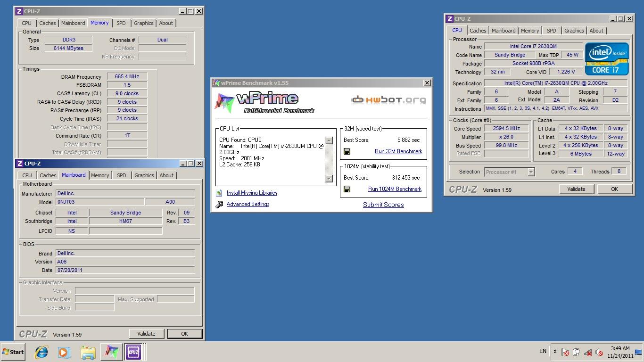
Task: Open Caches tab in Memory CPU-Z window
Action: (47, 23)
